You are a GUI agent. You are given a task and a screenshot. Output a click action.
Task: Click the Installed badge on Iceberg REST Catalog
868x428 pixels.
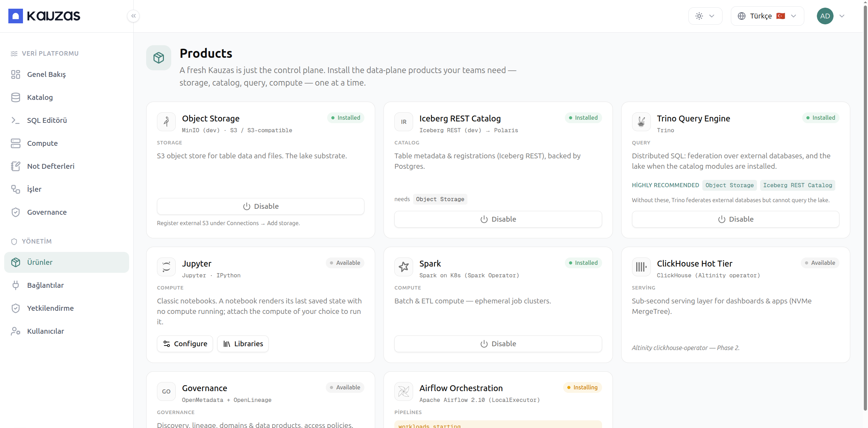[x=583, y=118]
